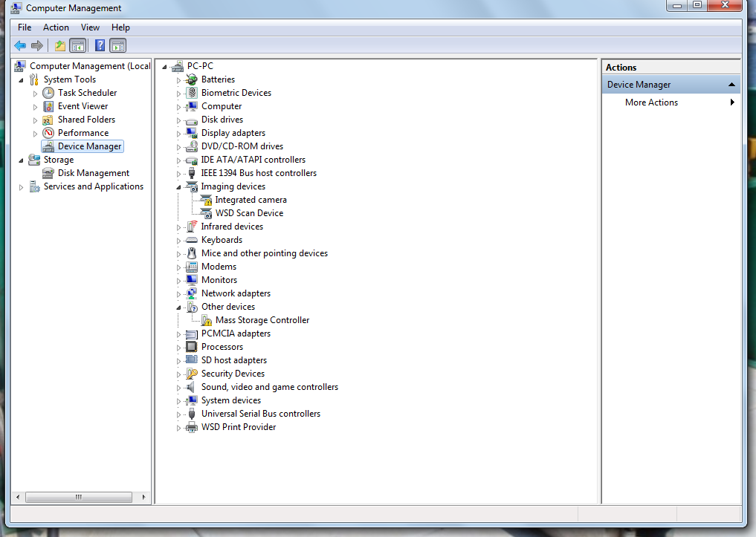Click the Display adapters icon

(x=192, y=133)
